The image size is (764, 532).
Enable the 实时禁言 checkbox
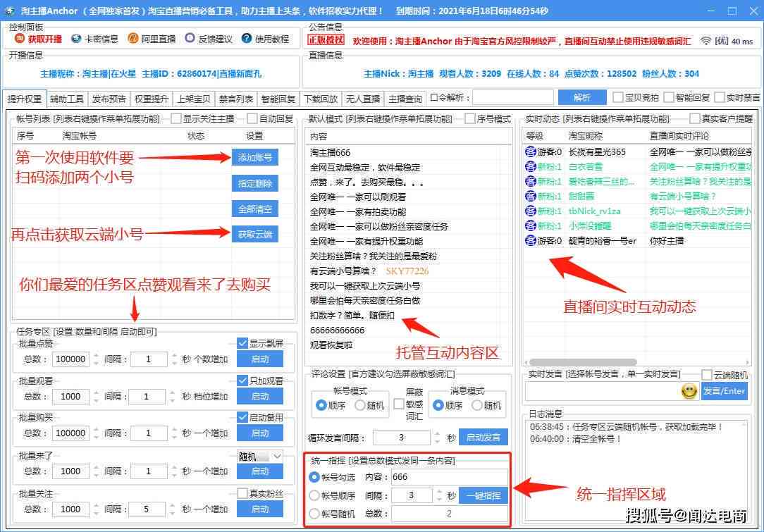720,98
